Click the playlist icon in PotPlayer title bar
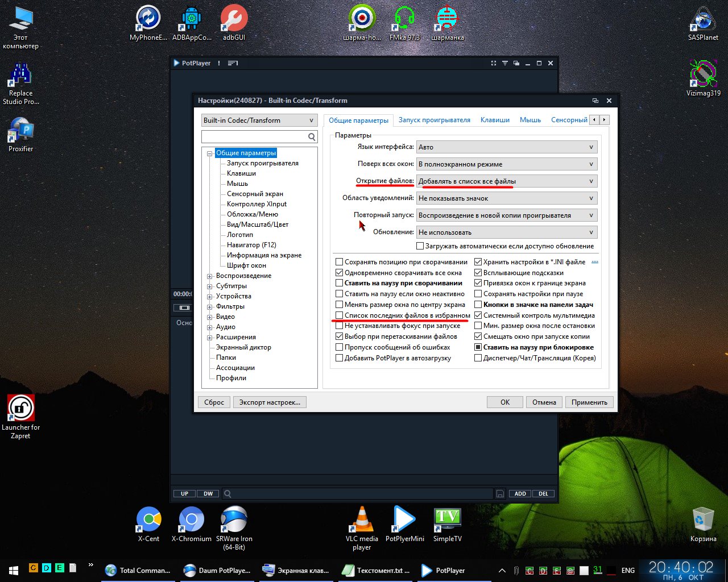Screen dimensions: 728x582 click(x=233, y=63)
